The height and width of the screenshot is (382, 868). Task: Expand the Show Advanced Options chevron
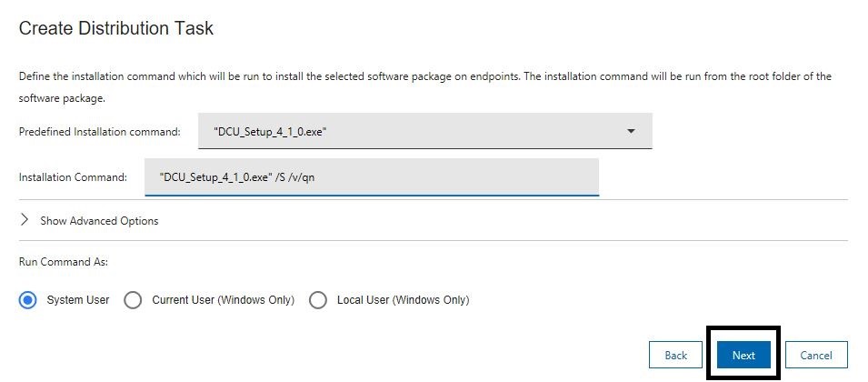[25, 220]
